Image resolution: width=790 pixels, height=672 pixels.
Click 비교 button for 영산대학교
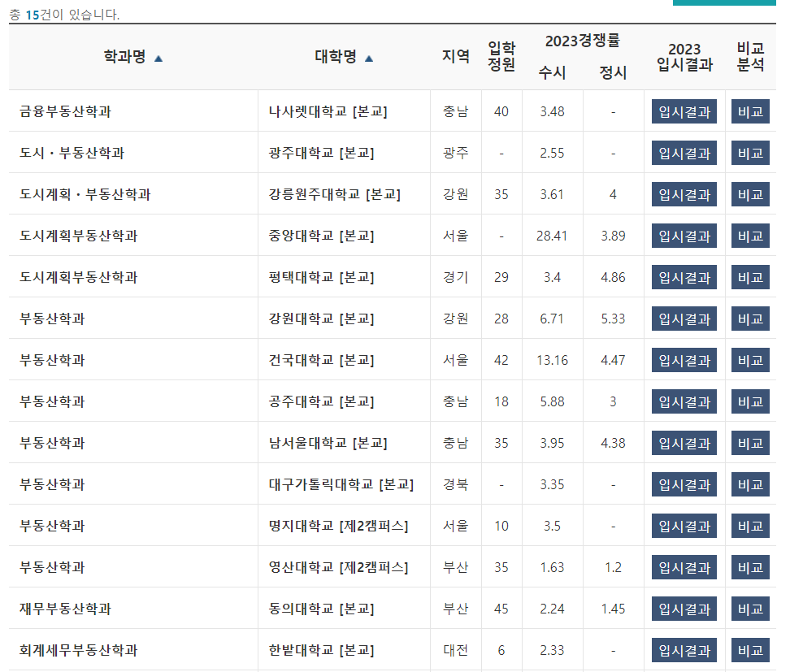(750, 567)
